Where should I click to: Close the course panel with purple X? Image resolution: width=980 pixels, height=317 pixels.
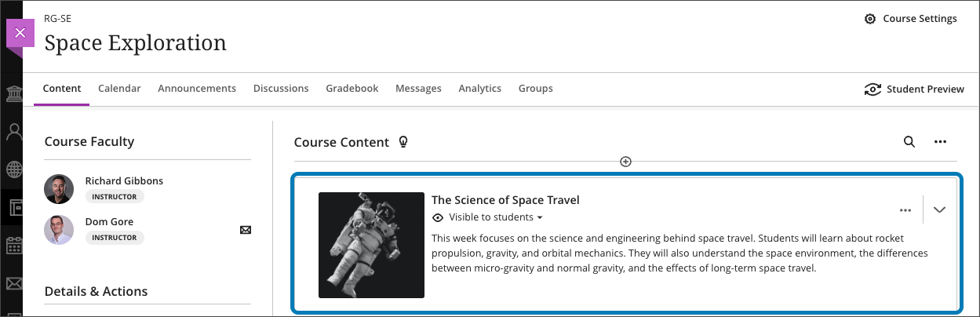[20, 33]
